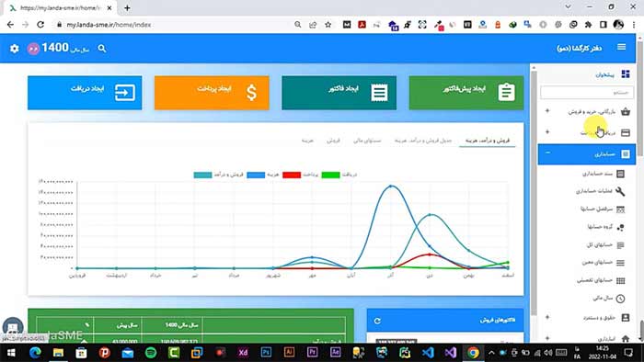Open a new browser tab

tap(127, 7)
